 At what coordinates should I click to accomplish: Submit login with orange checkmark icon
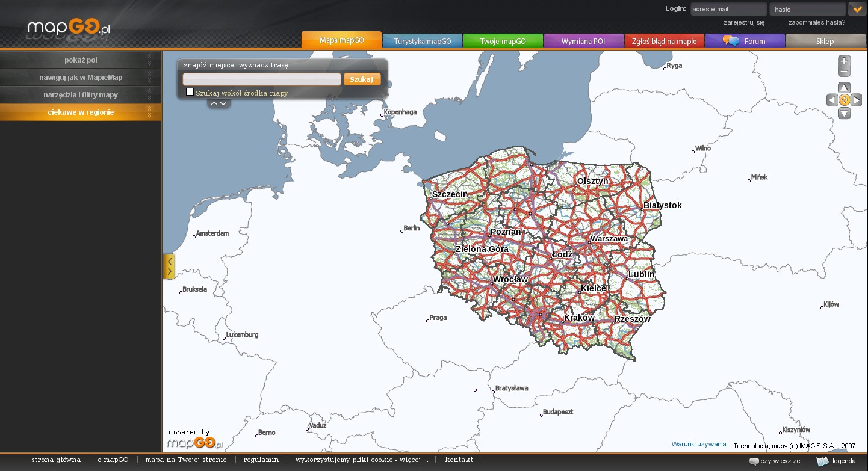857,9
